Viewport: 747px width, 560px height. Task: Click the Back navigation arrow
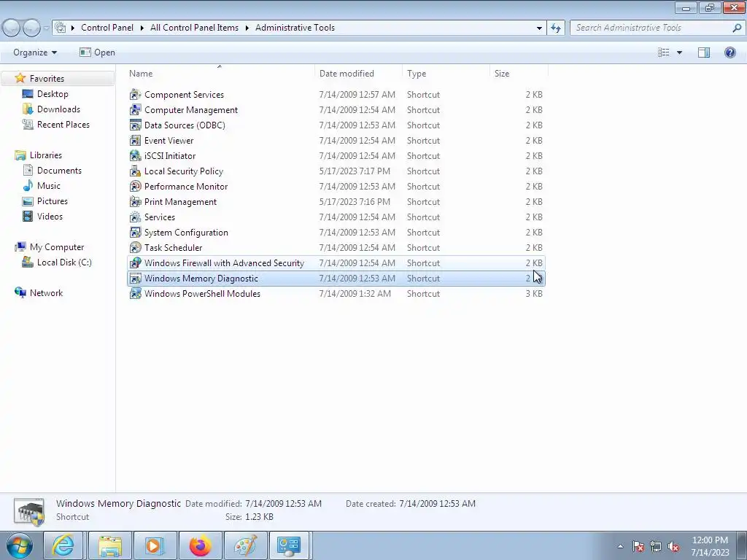(12, 28)
